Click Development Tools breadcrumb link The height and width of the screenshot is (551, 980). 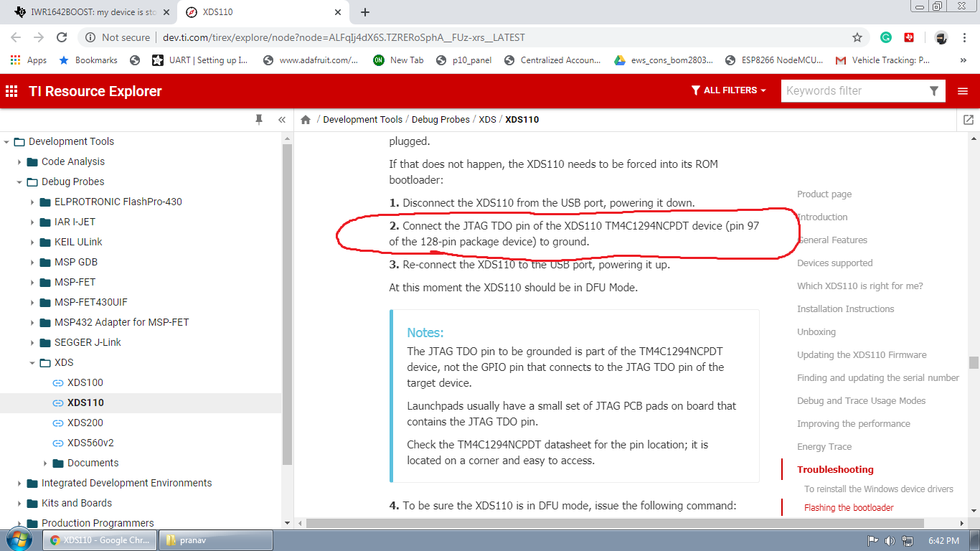coord(363,120)
